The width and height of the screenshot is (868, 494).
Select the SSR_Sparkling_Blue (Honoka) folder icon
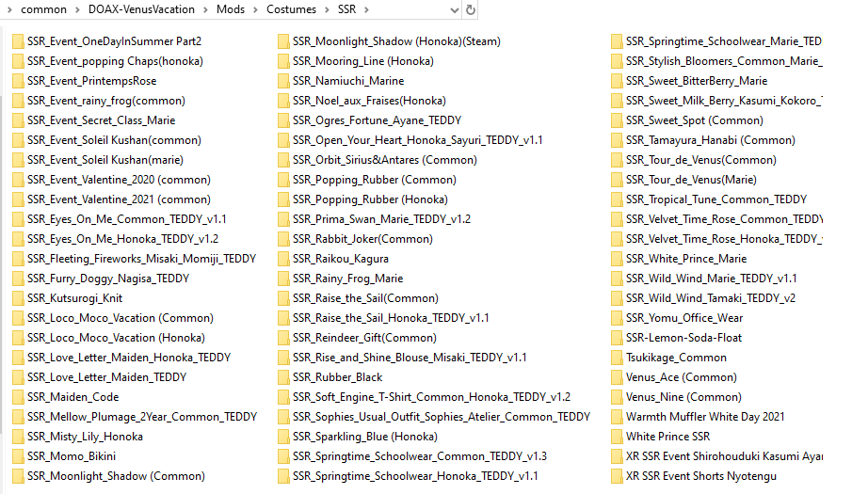pos(283,437)
